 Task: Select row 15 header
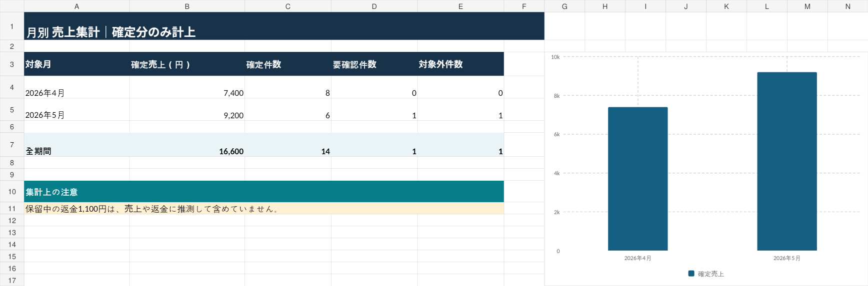coord(12,257)
